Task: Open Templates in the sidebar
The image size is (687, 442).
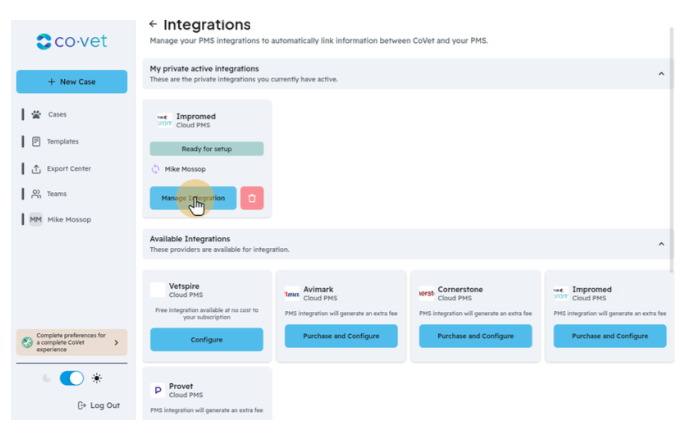Action: click(63, 141)
